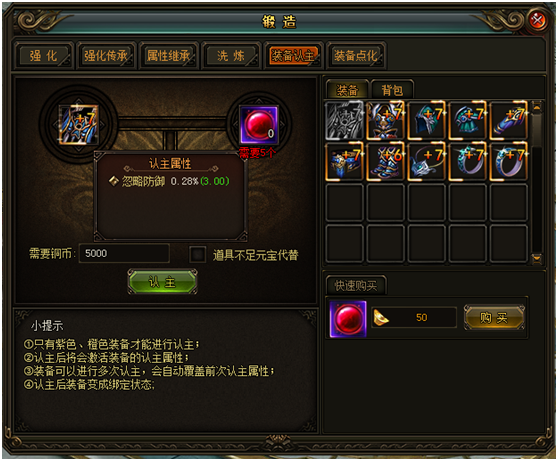Click scrollbar up arrow in equipment list
The width and height of the screenshot is (558, 461).
537,106
